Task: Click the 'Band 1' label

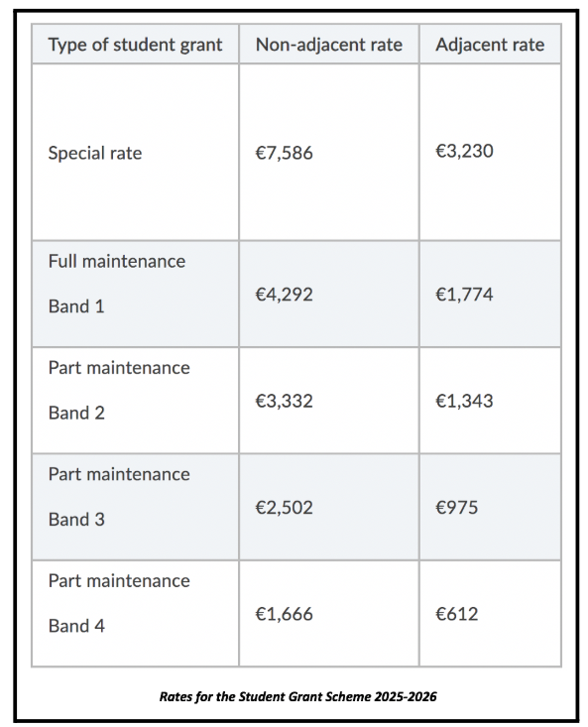Action: [x=76, y=306]
